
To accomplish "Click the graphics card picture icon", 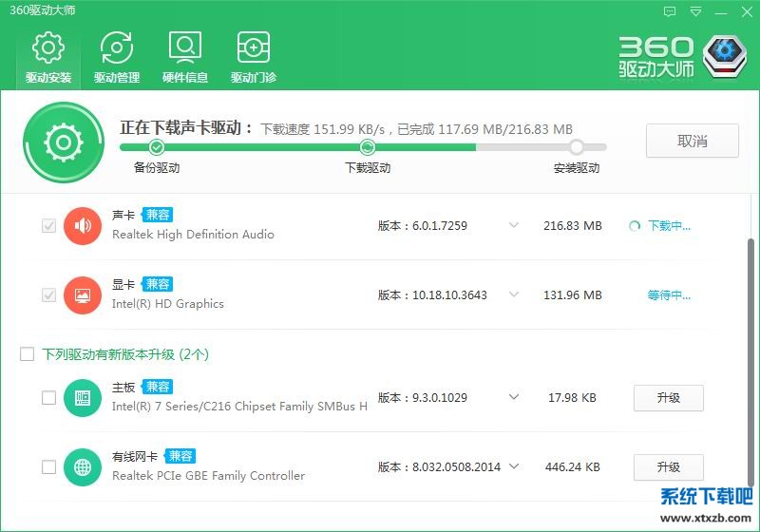I will click(x=83, y=295).
